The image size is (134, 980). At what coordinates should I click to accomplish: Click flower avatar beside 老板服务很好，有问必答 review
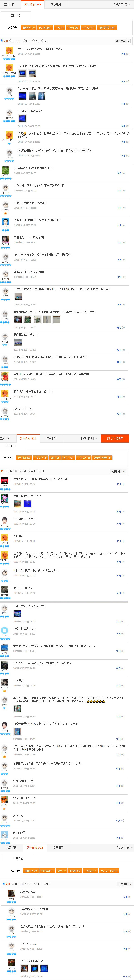pos(5,498)
